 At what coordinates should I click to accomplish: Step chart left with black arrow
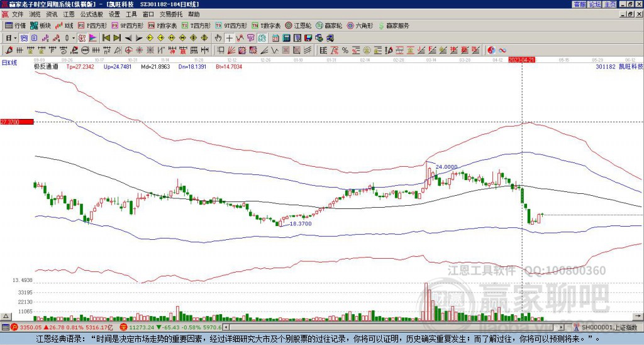pyautogui.click(x=128, y=38)
